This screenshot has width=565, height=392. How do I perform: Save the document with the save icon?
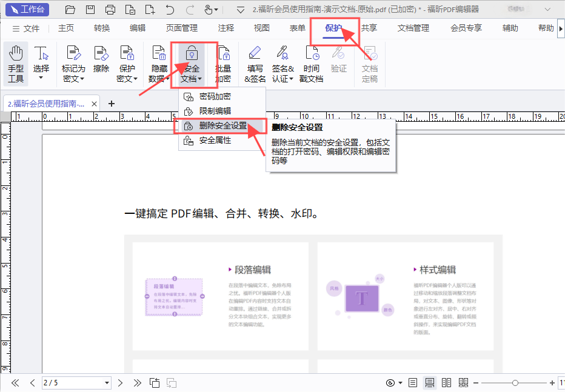coord(90,10)
